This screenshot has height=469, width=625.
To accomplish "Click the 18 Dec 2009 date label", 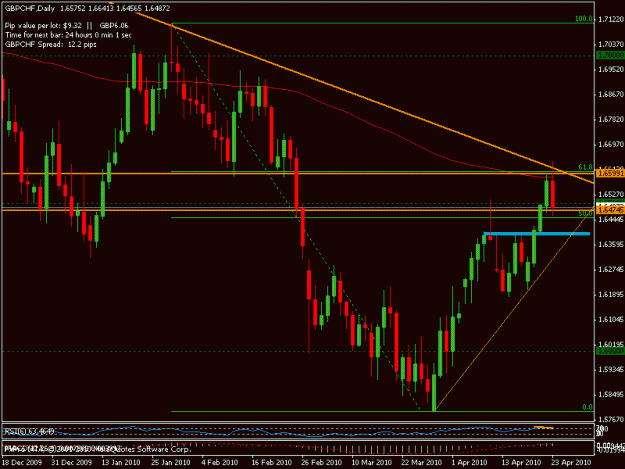I will point(22,462).
